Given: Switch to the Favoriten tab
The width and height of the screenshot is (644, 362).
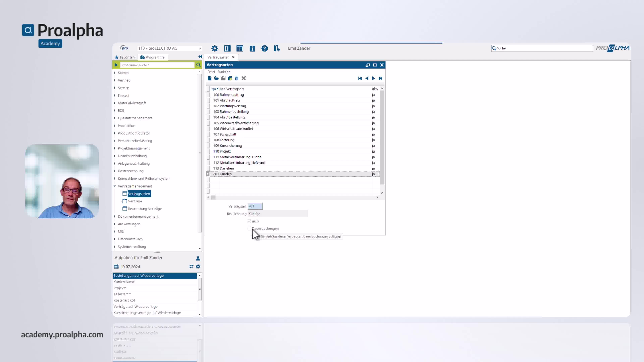Looking at the screenshot, I should (x=124, y=57).
